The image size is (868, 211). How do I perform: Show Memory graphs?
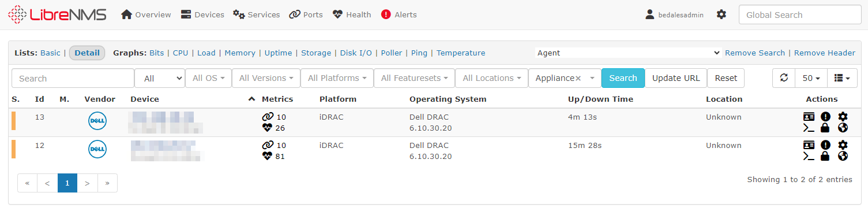point(240,53)
